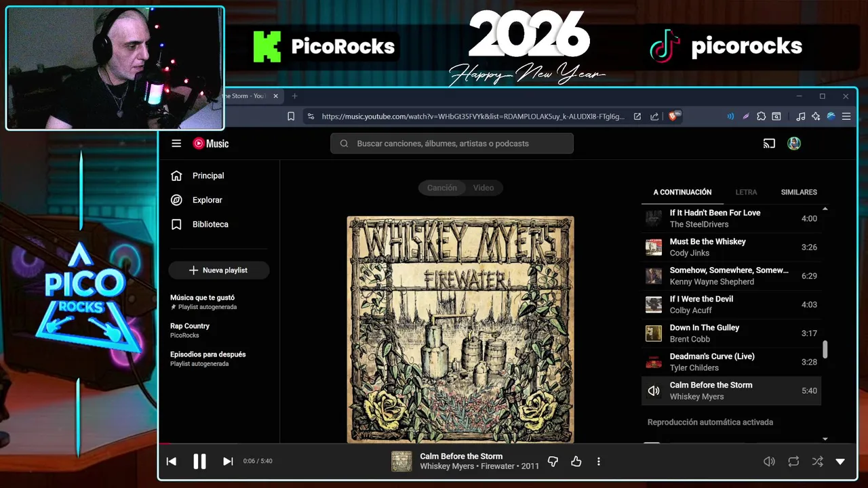Screen dimensions: 868x488
Task: Click Colby Acuff song thumbnail in queue
Action: (654, 305)
